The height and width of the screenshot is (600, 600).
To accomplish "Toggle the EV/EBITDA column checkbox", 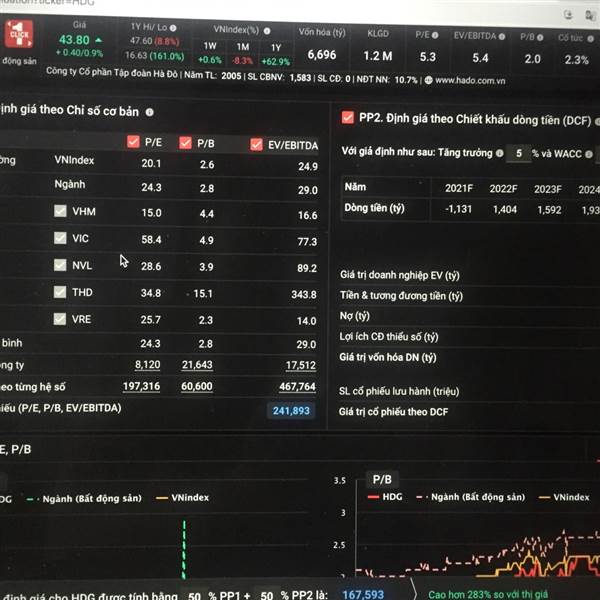I will 256,145.
